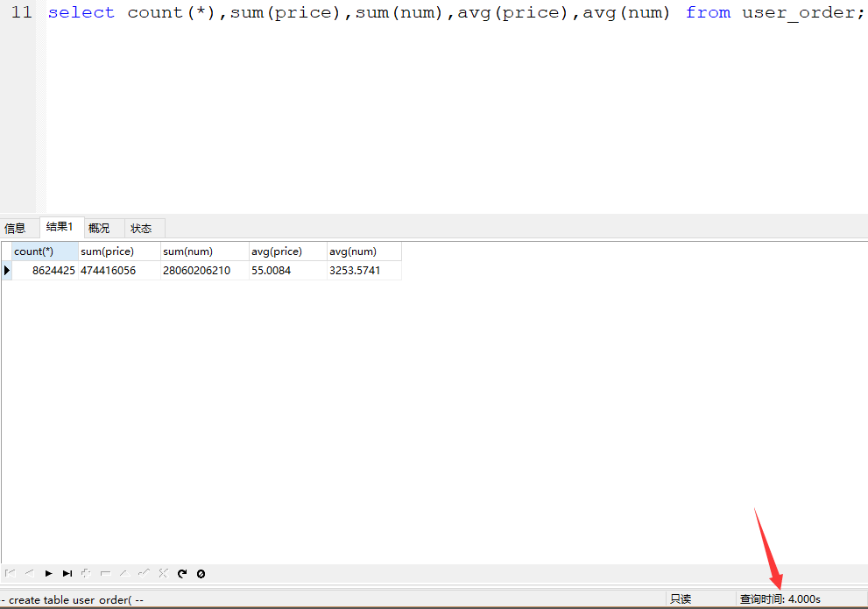Go to previous record icon

point(29,574)
